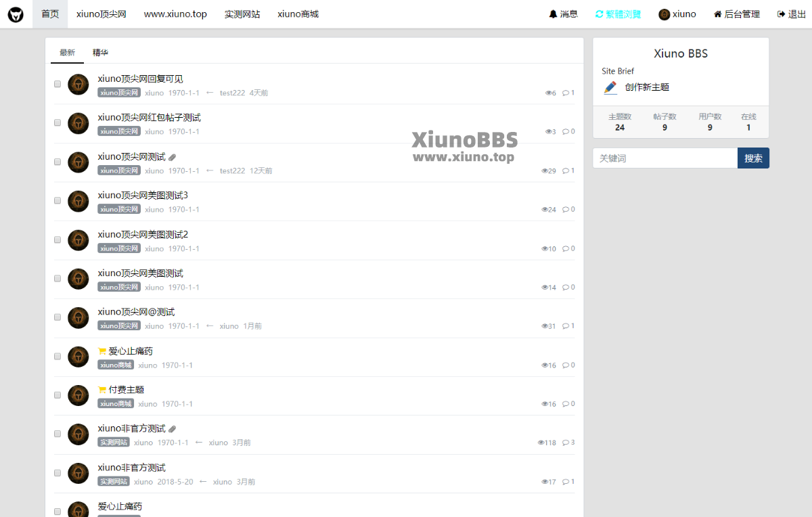Screen dimensions: 812x517
Task: Click avatar beside xiuno顶尖网@测试
Action: (78, 317)
